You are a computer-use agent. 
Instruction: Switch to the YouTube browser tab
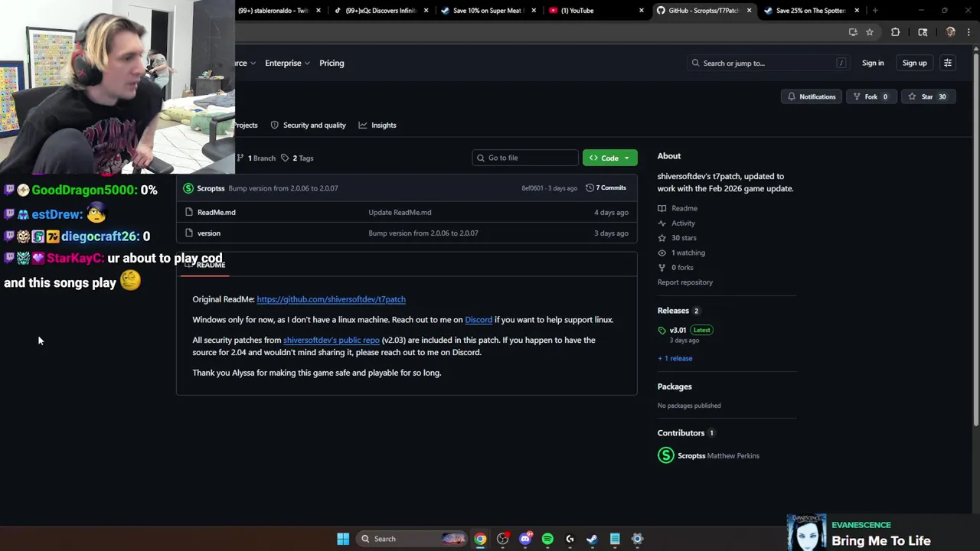point(595,11)
